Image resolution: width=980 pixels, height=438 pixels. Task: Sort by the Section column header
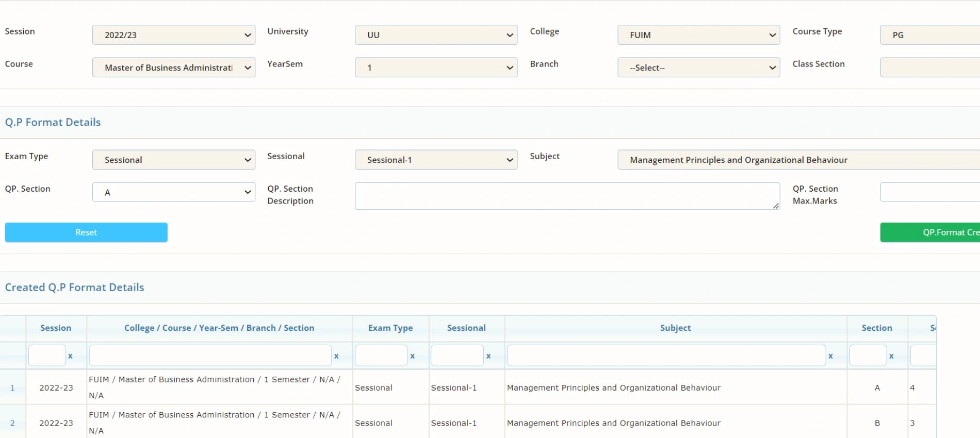point(877,328)
